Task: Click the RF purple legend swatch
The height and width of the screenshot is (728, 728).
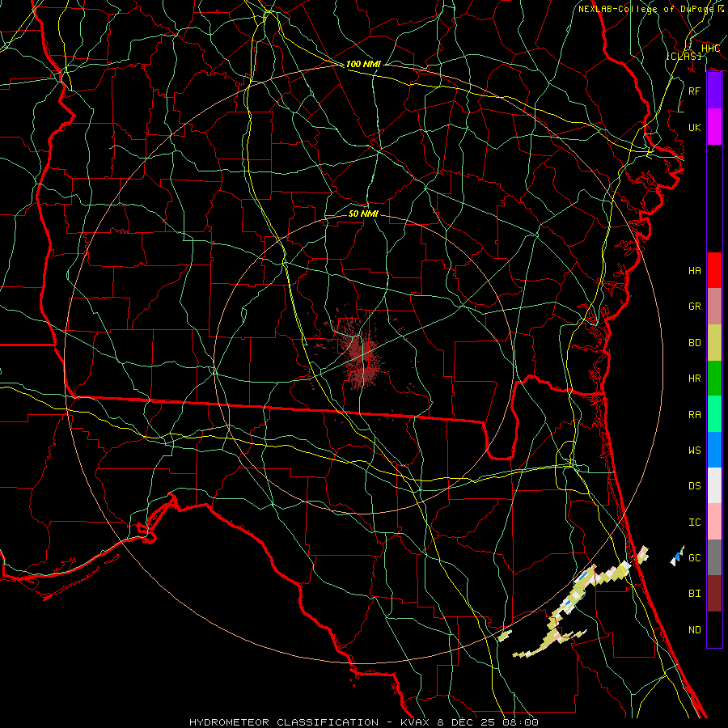Action: click(x=714, y=91)
